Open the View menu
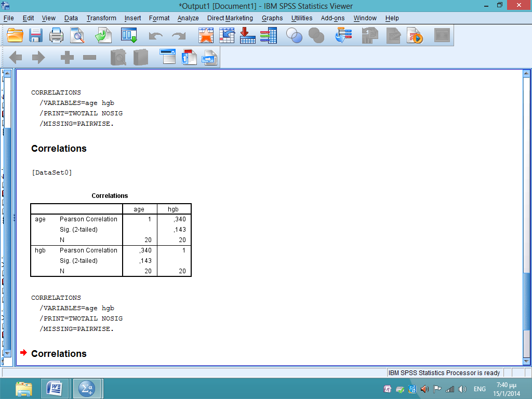Screen dimensions: 532x399 click(49, 18)
